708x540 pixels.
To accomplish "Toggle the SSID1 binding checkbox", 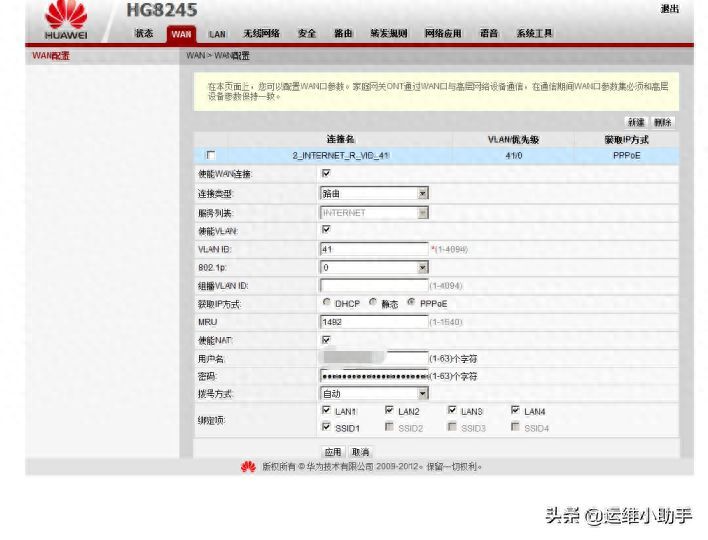I will click(x=326, y=427).
